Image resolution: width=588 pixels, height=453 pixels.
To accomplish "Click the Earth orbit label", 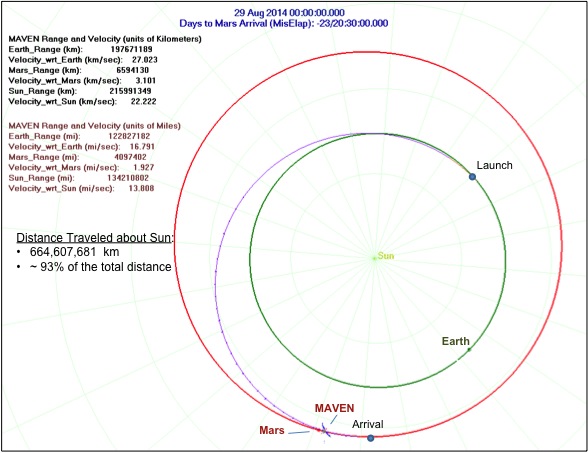I will click(456, 341).
